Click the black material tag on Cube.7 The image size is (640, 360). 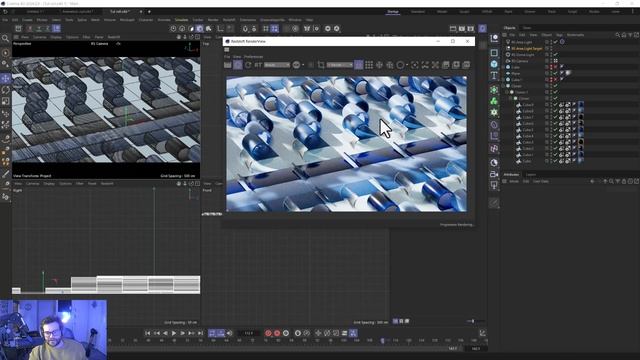[x=581, y=117]
